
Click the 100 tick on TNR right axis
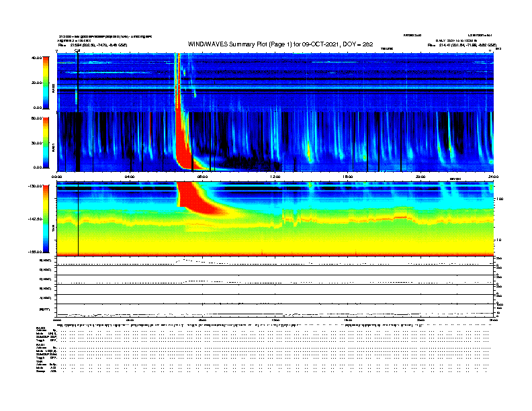pos(500,199)
